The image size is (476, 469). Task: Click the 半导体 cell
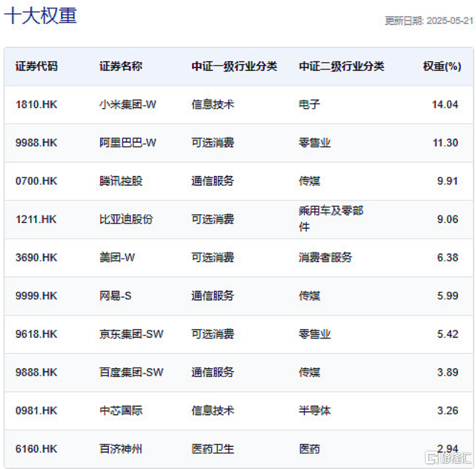[315, 410]
